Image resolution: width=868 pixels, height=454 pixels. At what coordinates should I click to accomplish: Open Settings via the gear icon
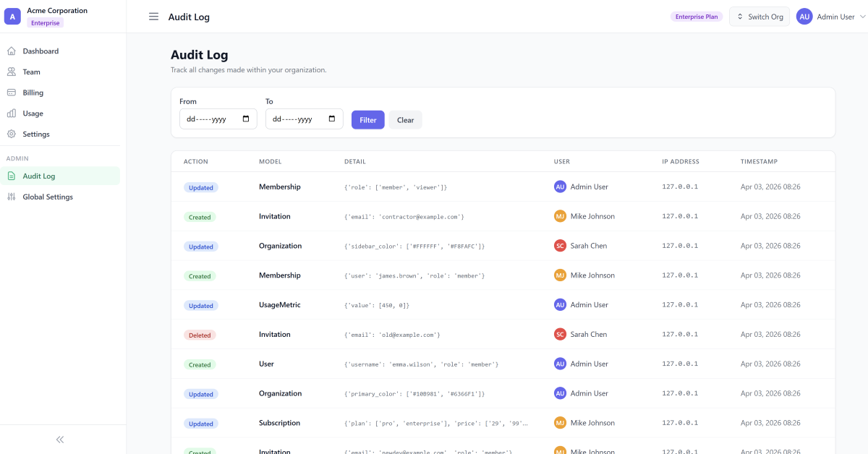pos(10,134)
